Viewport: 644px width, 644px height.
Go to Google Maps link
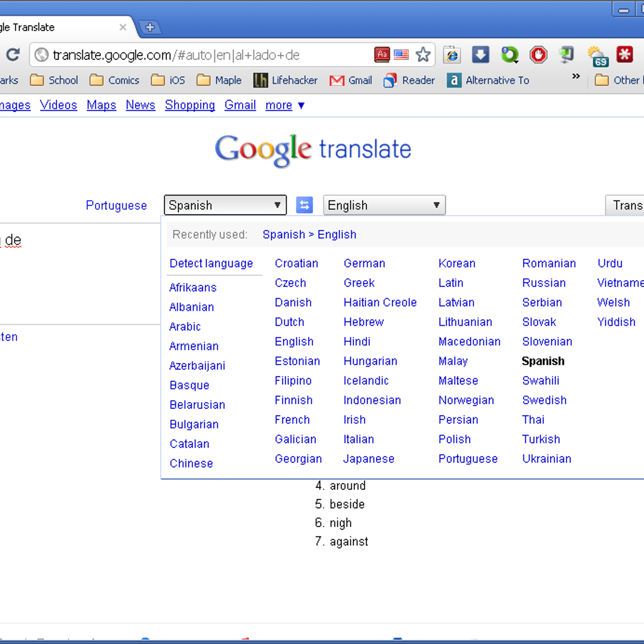click(x=101, y=105)
